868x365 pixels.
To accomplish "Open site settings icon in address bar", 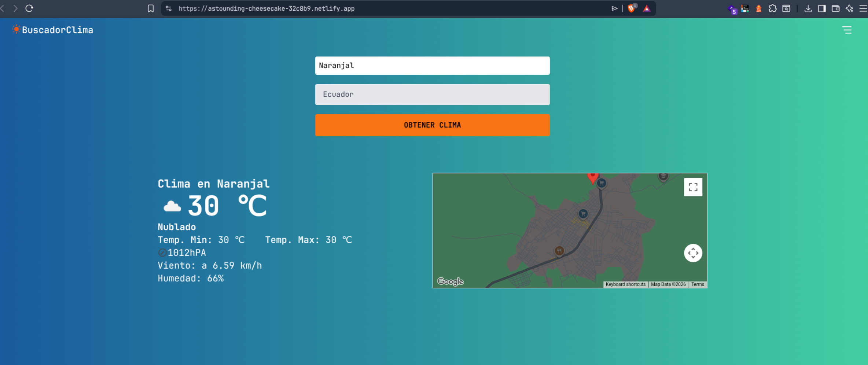I will (x=169, y=8).
